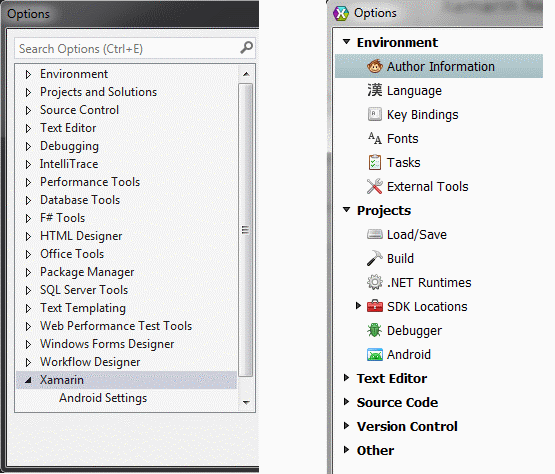Expand the Source Control node

28,110
